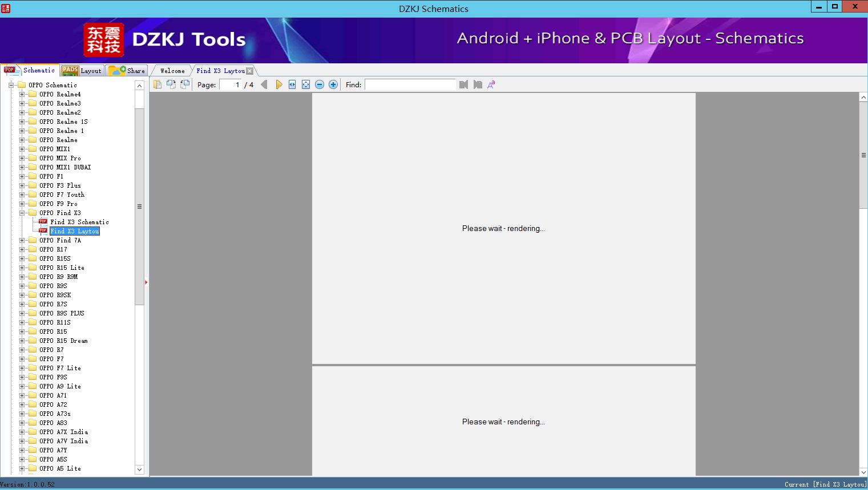Switch to the Layout tab
Viewport: 868px width, 490px height.
coord(82,71)
